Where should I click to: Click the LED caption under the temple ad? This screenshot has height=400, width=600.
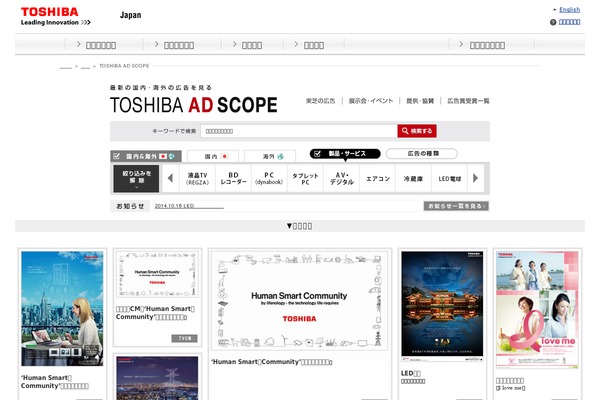pyautogui.click(x=413, y=377)
